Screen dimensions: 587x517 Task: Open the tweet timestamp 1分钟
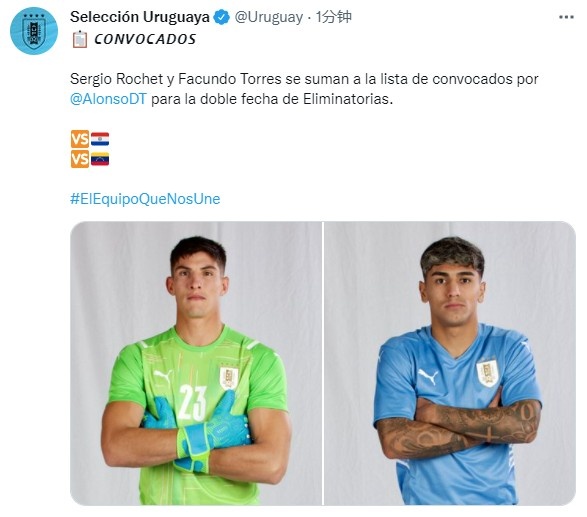tap(334, 17)
